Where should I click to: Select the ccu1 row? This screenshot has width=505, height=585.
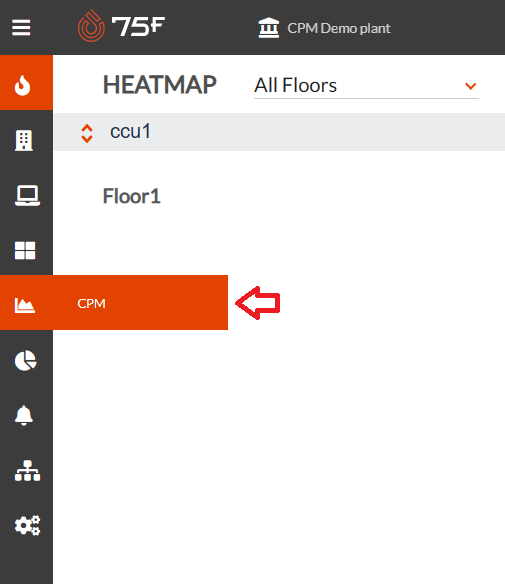[x=279, y=132]
